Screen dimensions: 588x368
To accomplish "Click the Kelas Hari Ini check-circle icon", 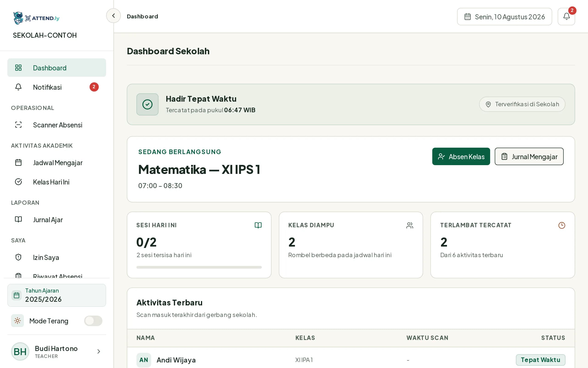I will (x=18, y=182).
